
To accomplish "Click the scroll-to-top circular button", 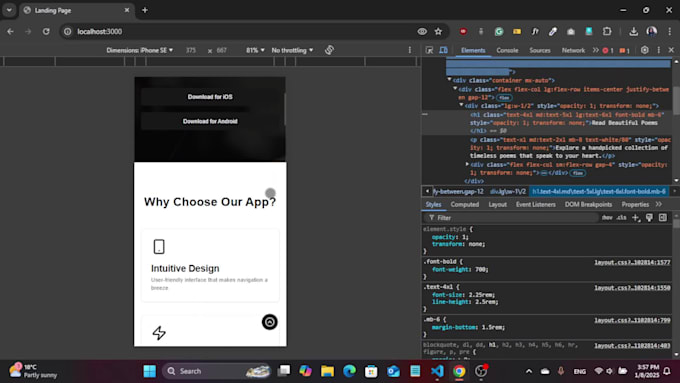I will click(269, 322).
